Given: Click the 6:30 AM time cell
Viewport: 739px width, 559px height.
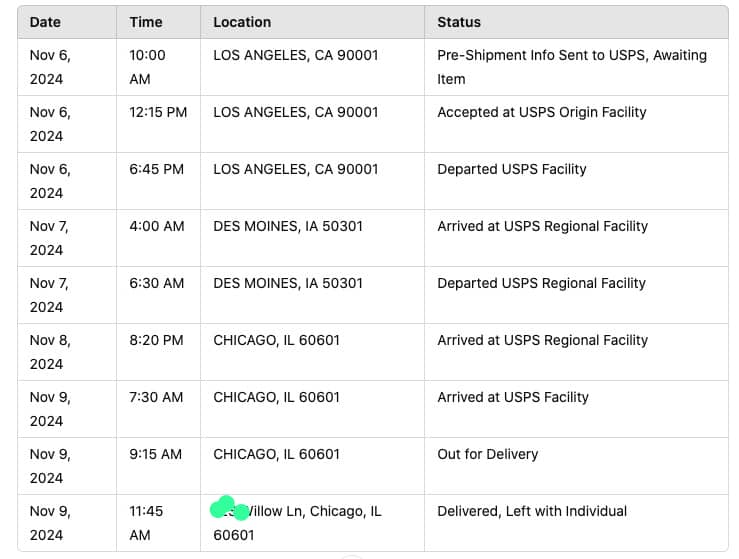Looking at the screenshot, I should click(x=157, y=283).
